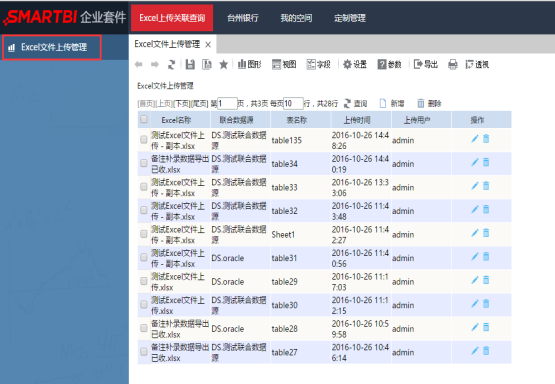This screenshot has height=384, width=555.
Task: Select the table28 row checkbox
Action: pyautogui.click(x=144, y=328)
